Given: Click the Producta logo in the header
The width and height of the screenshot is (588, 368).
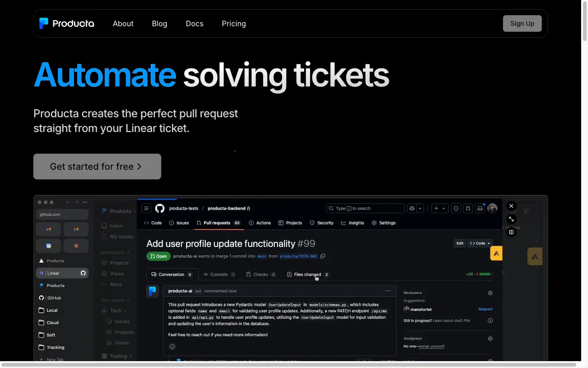Looking at the screenshot, I should [67, 23].
